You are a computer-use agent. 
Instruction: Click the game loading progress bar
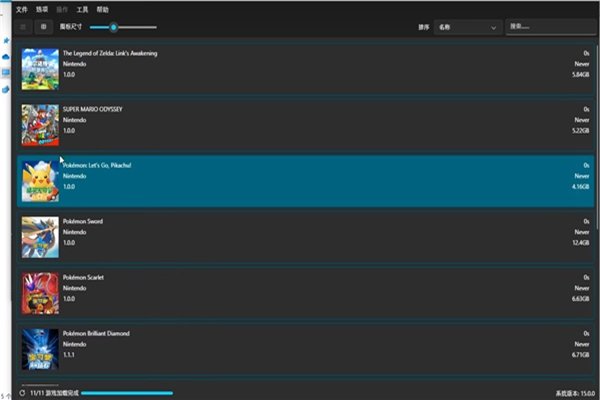(x=126, y=393)
